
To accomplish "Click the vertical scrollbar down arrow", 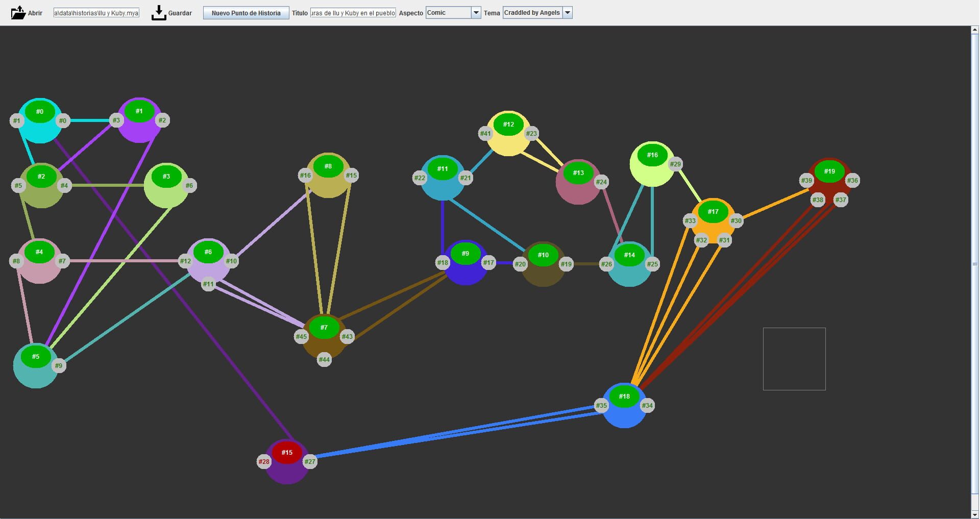I will (974, 514).
